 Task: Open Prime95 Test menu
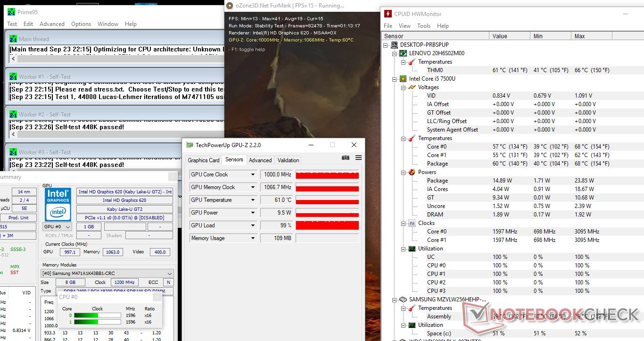tap(12, 24)
